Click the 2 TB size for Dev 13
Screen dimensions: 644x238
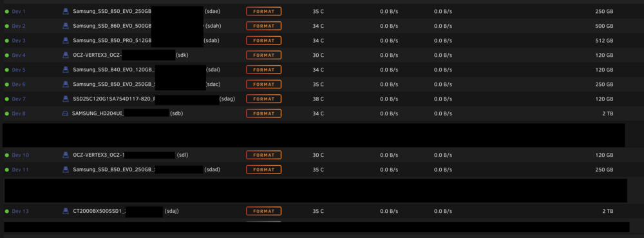[x=608, y=212]
